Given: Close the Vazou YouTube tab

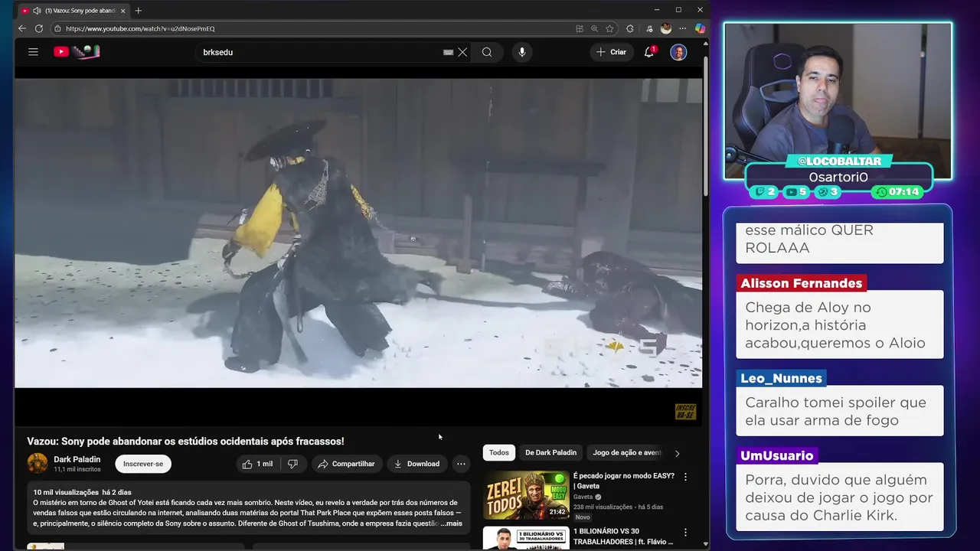Looking at the screenshot, I should click(x=122, y=11).
